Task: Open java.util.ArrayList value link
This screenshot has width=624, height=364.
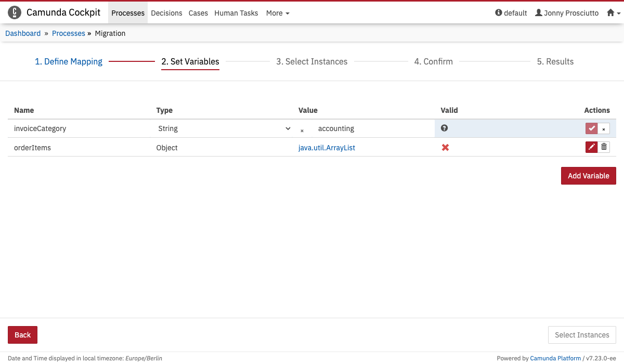Action: [327, 148]
